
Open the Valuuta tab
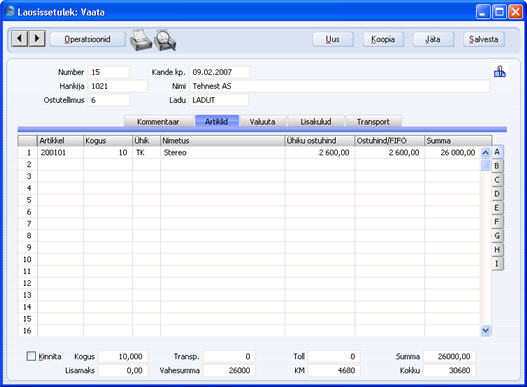tap(262, 121)
